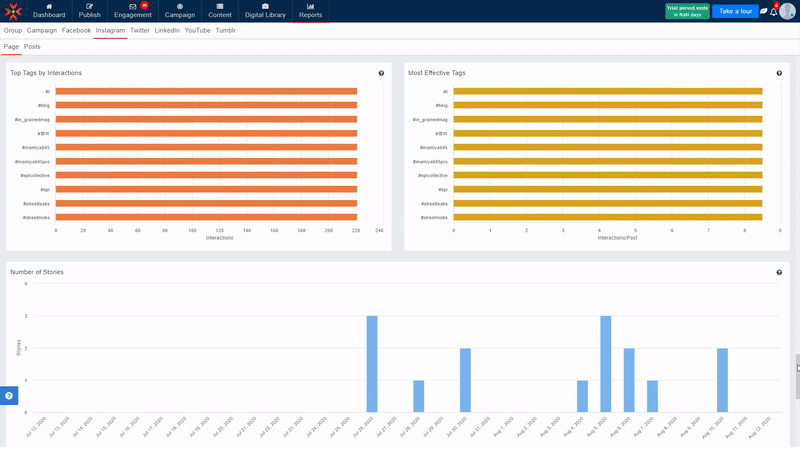This screenshot has height=450, width=800.
Task: Click the #mamiya645pro label in Top Tags
Action: 32,162
